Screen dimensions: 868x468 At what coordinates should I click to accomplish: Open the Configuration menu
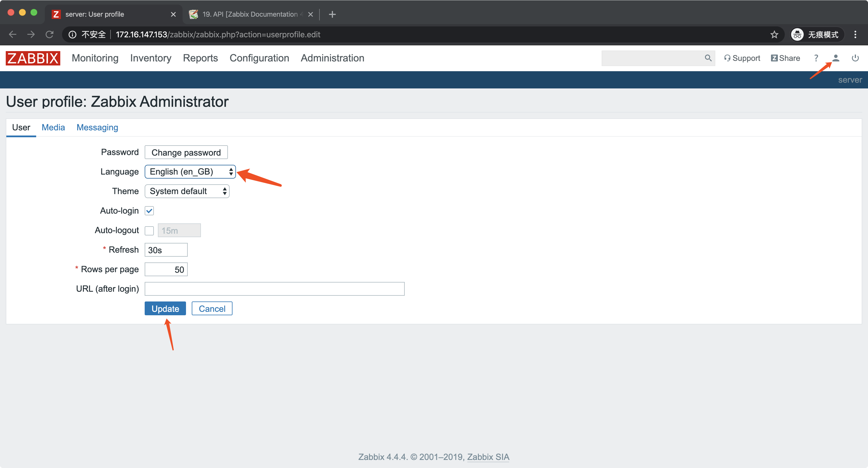(259, 58)
